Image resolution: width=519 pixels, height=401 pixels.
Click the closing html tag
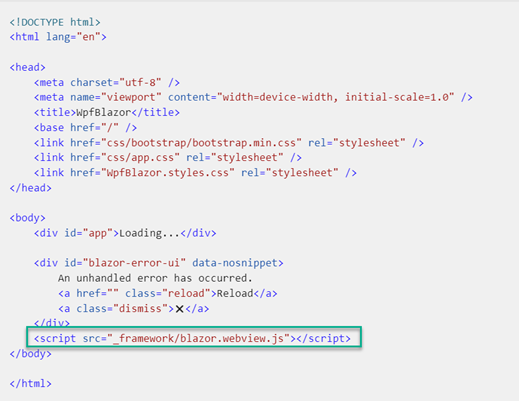click(30, 384)
